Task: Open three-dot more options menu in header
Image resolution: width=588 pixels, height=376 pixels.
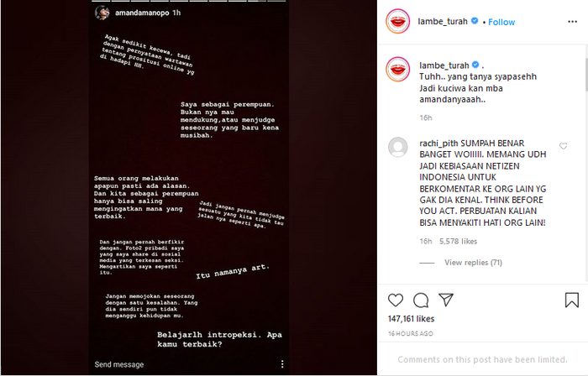Action: coord(572,22)
